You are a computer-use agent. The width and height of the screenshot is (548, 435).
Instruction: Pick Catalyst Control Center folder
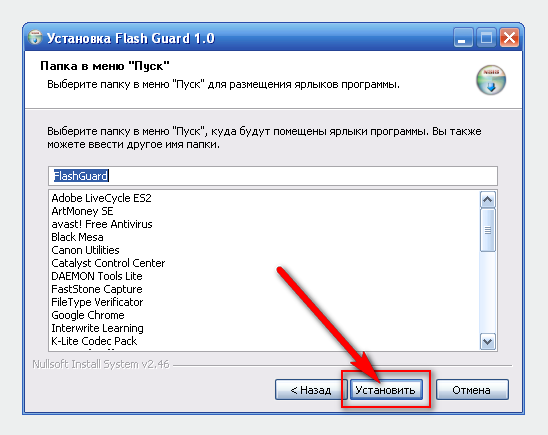(108, 263)
